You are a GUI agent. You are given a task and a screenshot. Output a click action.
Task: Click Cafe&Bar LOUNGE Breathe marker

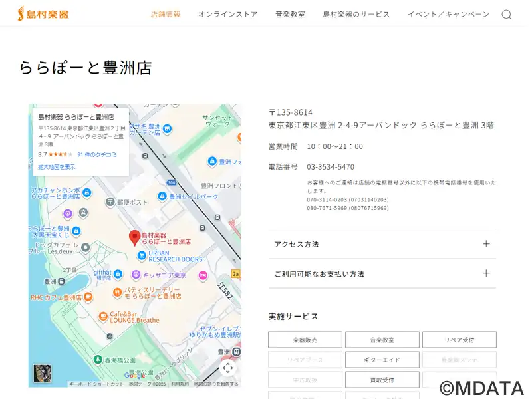103,317
